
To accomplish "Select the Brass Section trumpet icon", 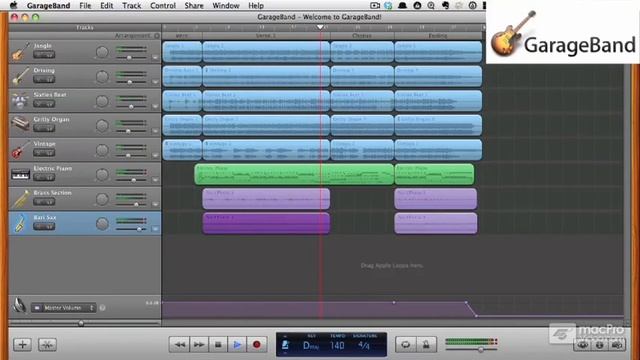I will 20,199.
